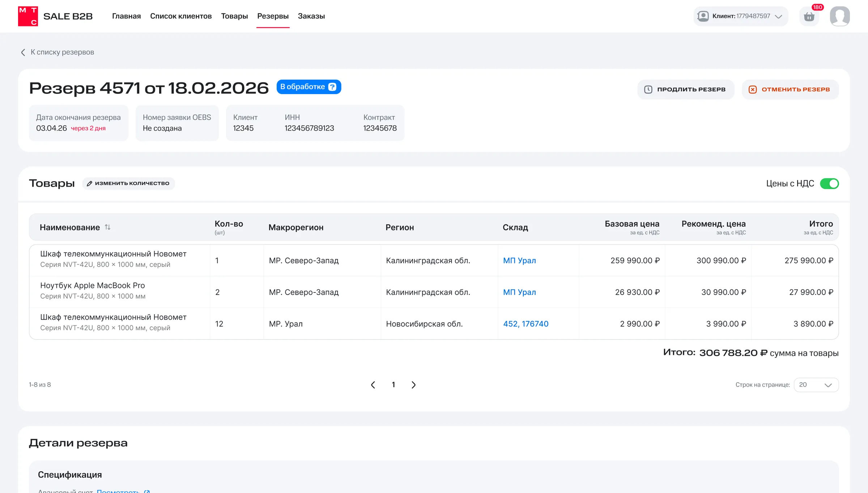Open the Товары menu item
This screenshot has height=493, width=868.
point(234,16)
